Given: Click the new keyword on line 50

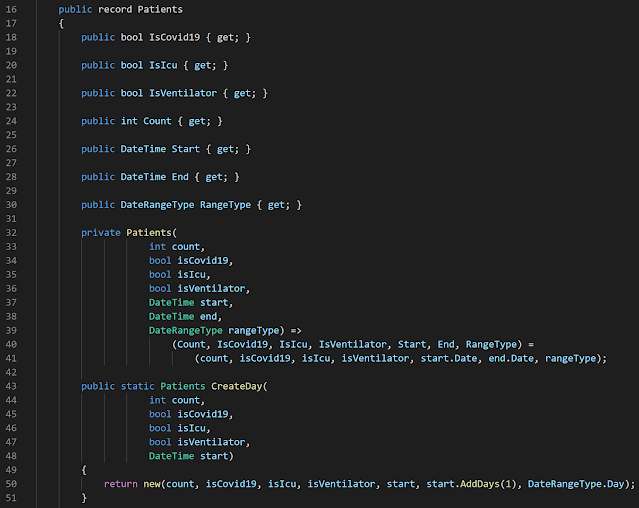Looking at the screenshot, I should pos(152,484).
